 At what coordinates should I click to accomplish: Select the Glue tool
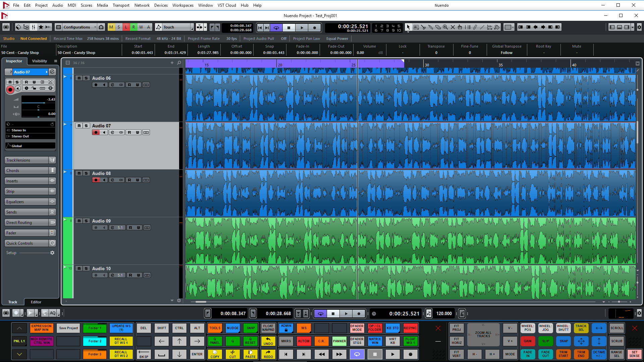pyautogui.click(x=431, y=27)
